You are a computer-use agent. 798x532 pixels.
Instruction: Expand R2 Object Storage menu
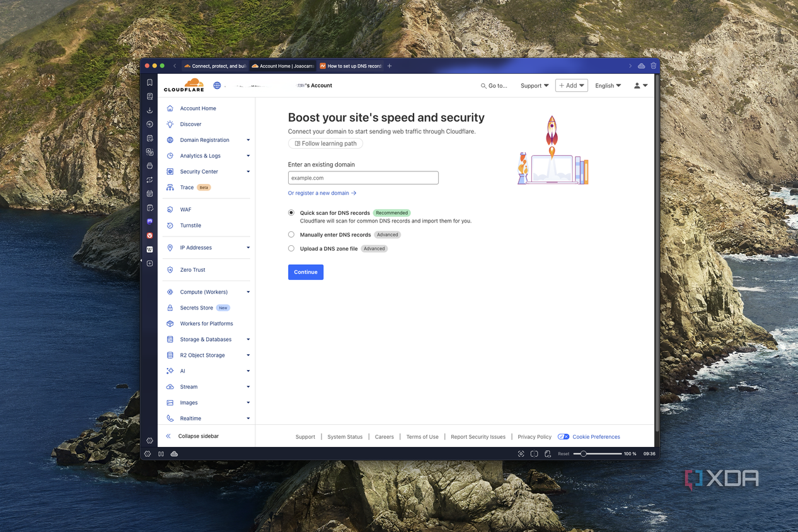point(209,355)
